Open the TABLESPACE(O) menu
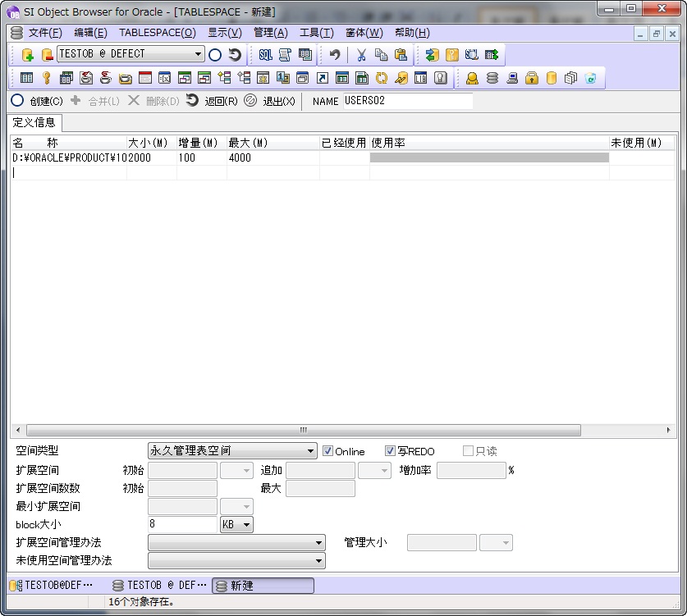The width and height of the screenshot is (687, 616). [x=158, y=33]
